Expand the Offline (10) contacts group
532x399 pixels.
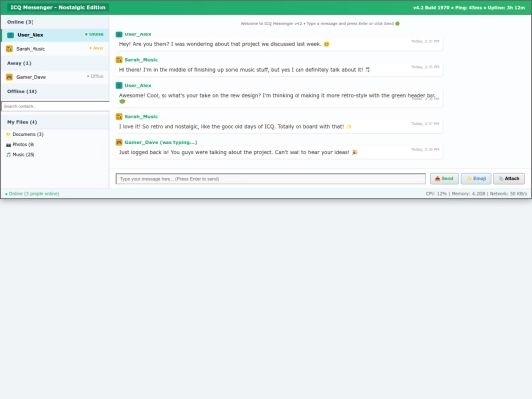pyautogui.click(x=55, y=92)
